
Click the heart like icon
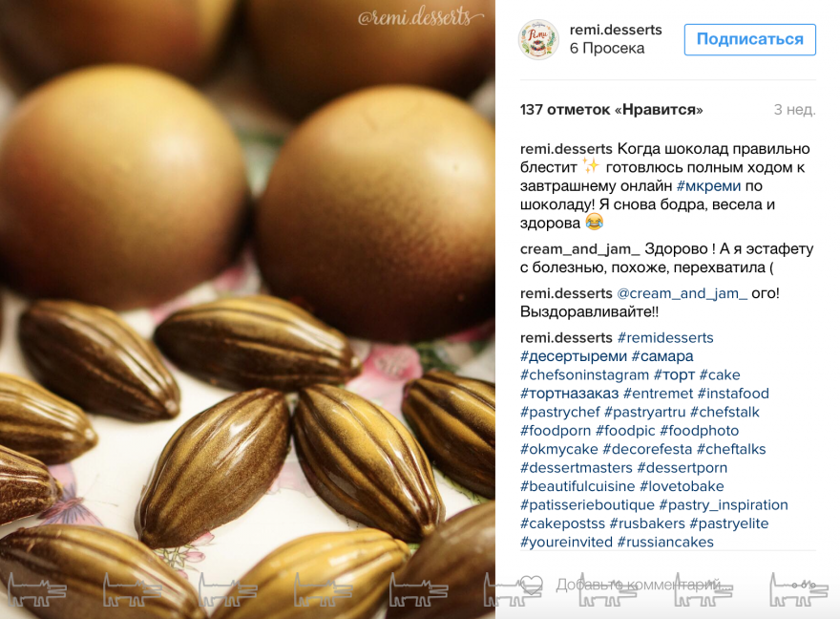tap(532, 585)
